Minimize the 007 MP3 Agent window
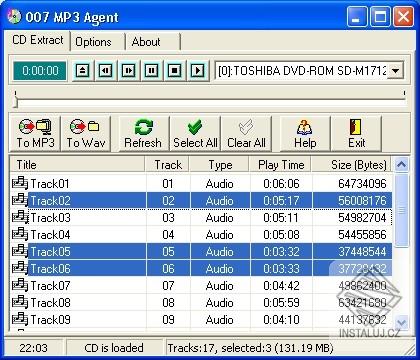This screenshot has width=420, height=360. click(356, 16)
